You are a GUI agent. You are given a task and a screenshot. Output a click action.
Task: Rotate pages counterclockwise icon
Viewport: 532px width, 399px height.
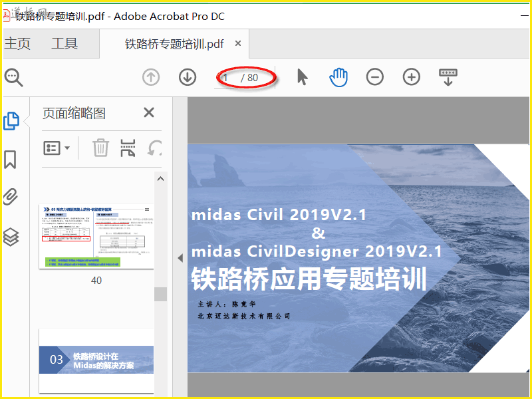[x=155, y=148]
